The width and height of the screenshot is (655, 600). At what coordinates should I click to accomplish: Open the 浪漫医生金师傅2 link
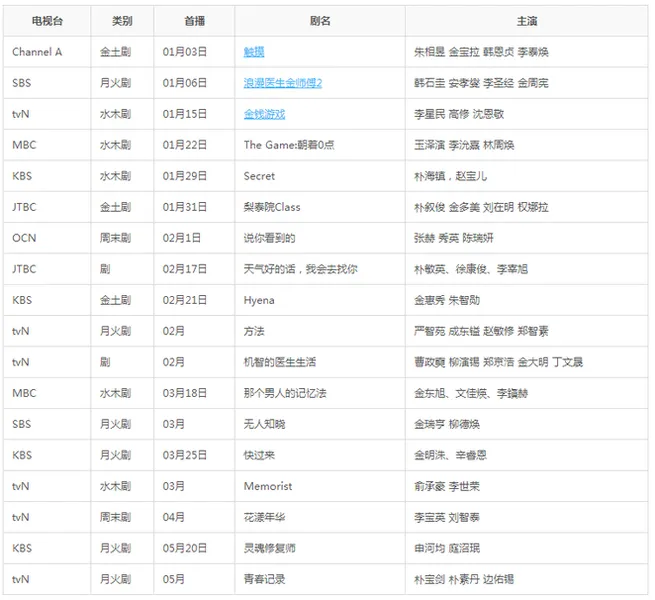pos(283,83)
